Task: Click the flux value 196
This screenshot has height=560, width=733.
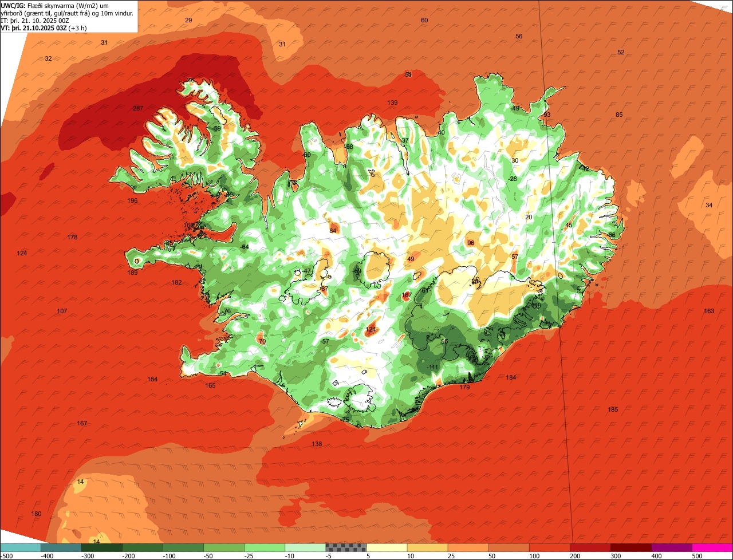Action: [x=132, y=200]
